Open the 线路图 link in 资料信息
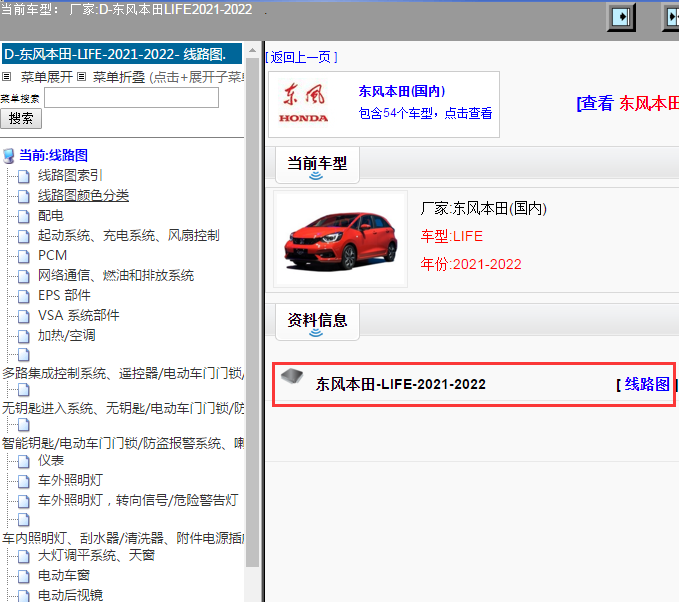The image size is (679, 602). tap(647, 384)
